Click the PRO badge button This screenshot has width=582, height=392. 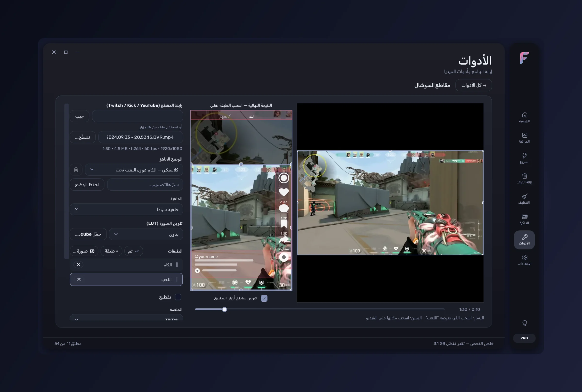click(x=524, y=338)
